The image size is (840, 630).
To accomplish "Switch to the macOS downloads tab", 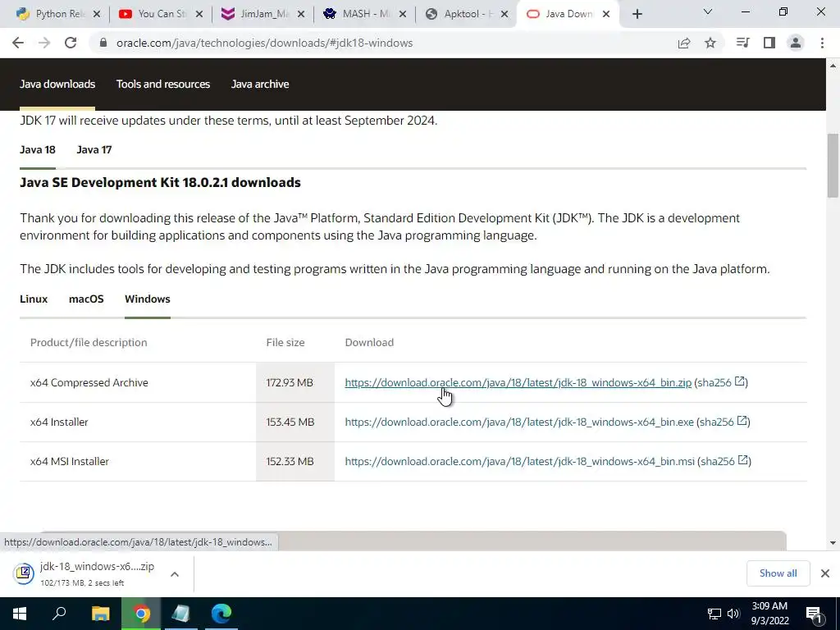I will [x=86, y=299].
